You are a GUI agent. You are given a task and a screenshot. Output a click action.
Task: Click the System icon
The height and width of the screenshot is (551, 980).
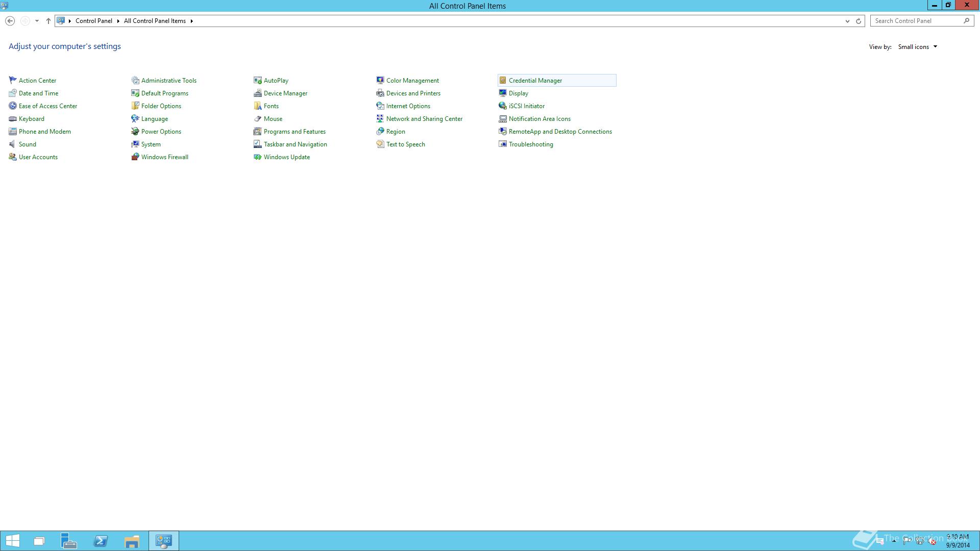[x=135, y=144]
